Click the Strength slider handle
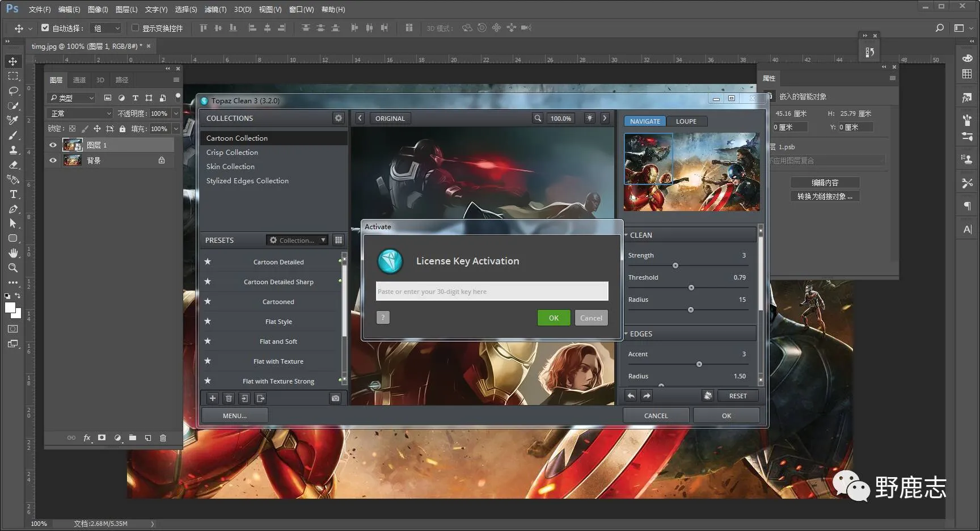 [675, 265]
